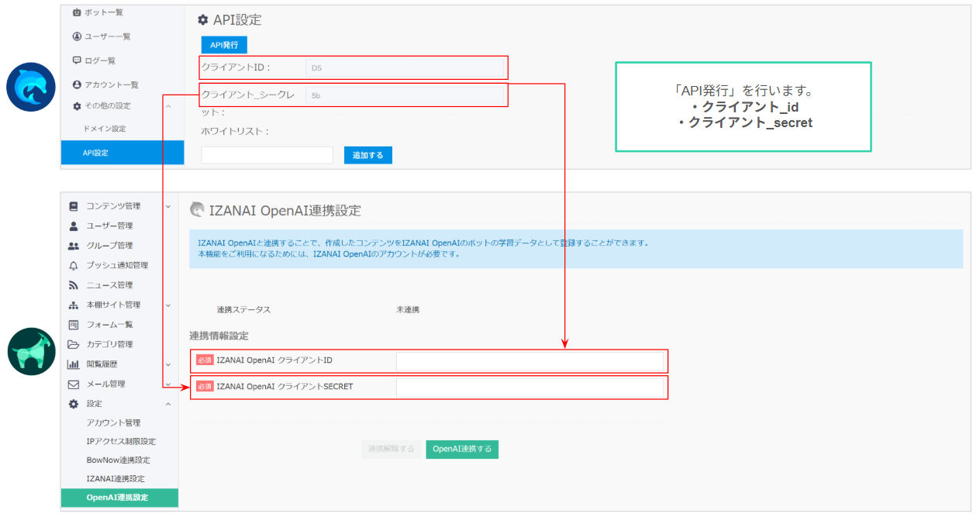Click the ユーザー管理 person icon
This screenshot has height=517, width=980.
tap(74, 226)
